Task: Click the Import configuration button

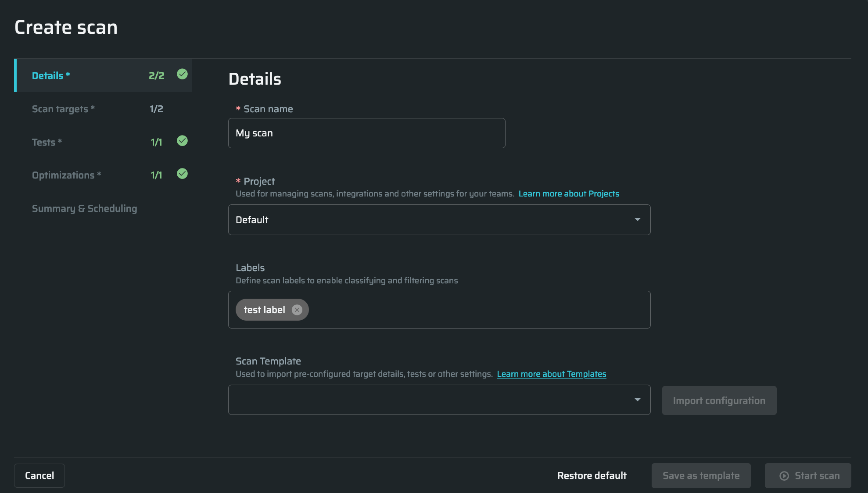Action: pos(719,400)
